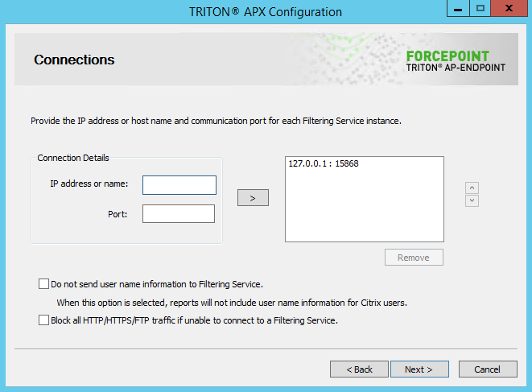
Task: Minimize the TRITON APX Configuration window
Action: click(458, 9)
